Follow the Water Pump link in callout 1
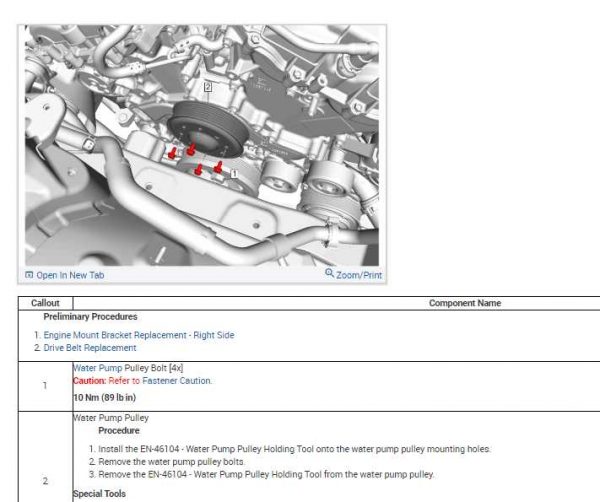 tap(98, 368)
